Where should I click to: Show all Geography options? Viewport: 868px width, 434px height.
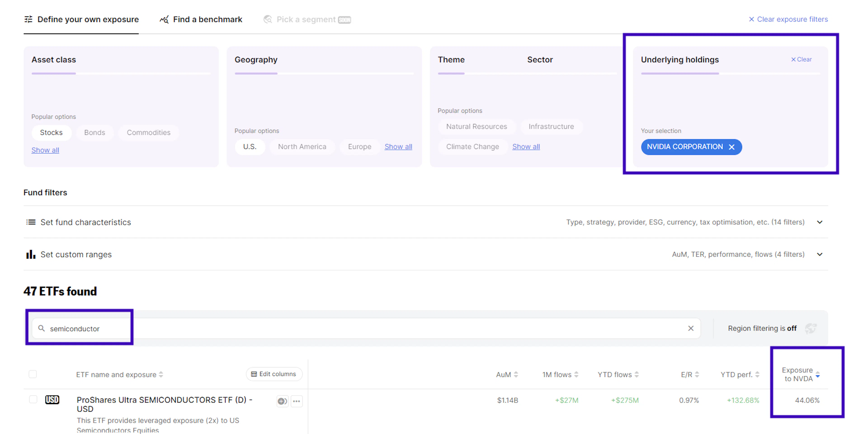(x=398, y=147)
